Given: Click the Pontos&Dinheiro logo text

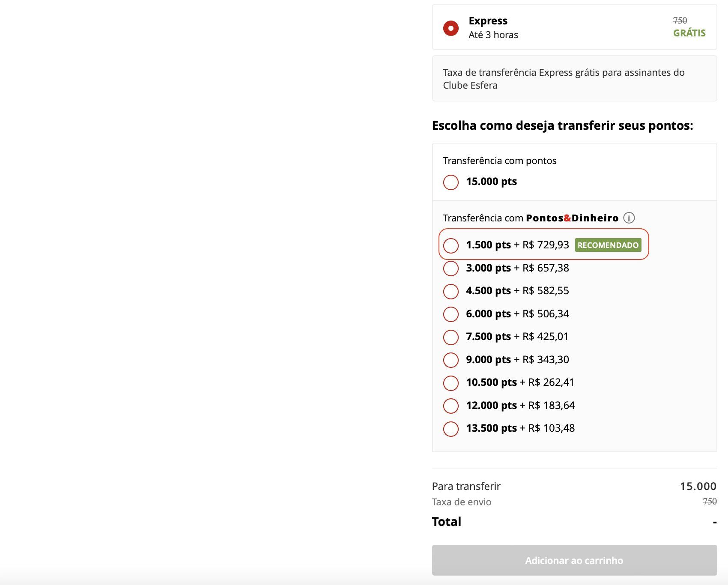Looking at the screenshot, I should click(x=572, y=218).
